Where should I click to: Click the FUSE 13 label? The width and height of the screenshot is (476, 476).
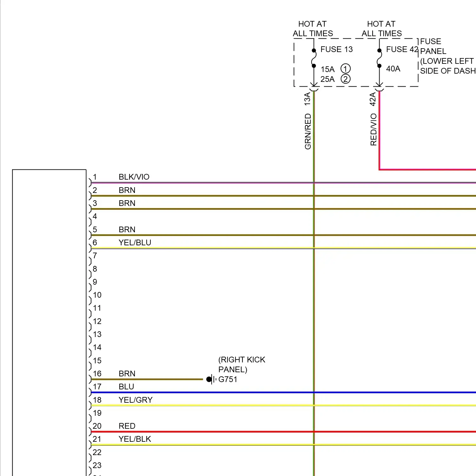336,50
